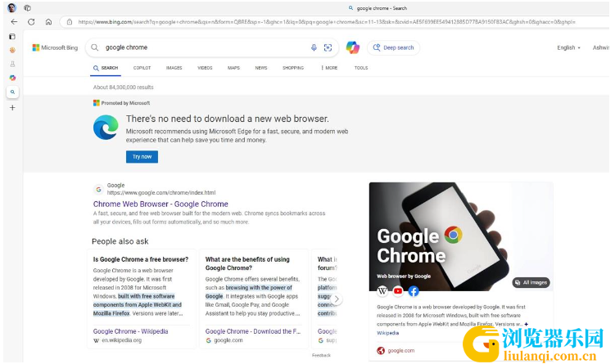Switch to the VIDEOS tab
The height and width of the screenshot is (364, 615).
[x=205, y=68]
